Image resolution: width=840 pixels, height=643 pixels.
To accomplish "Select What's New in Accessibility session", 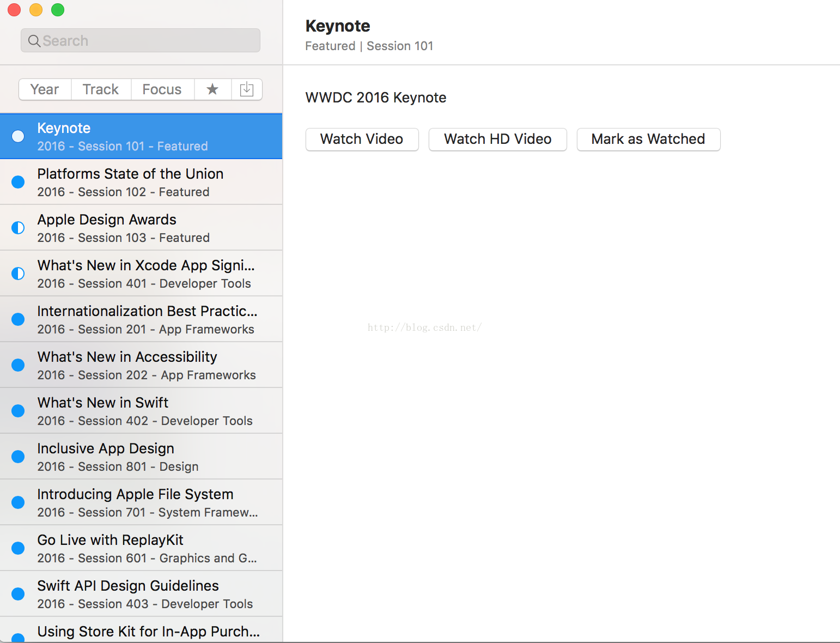I will coord(141,365).
